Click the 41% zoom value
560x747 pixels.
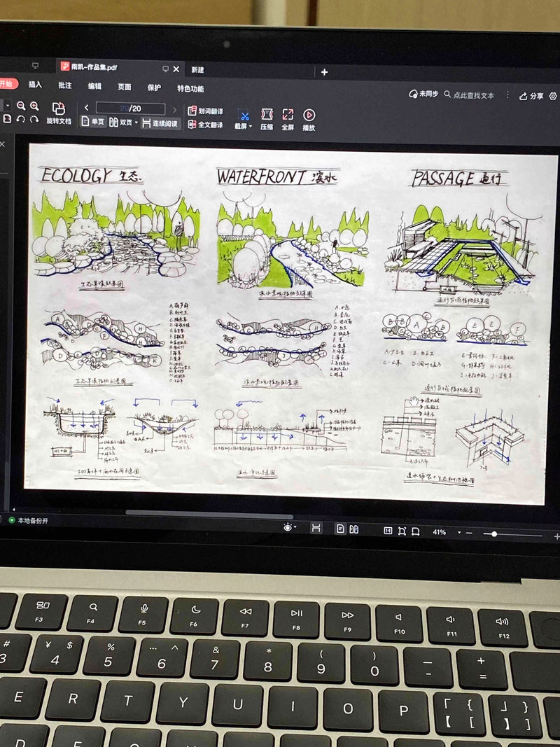click(x=439, y=532)
